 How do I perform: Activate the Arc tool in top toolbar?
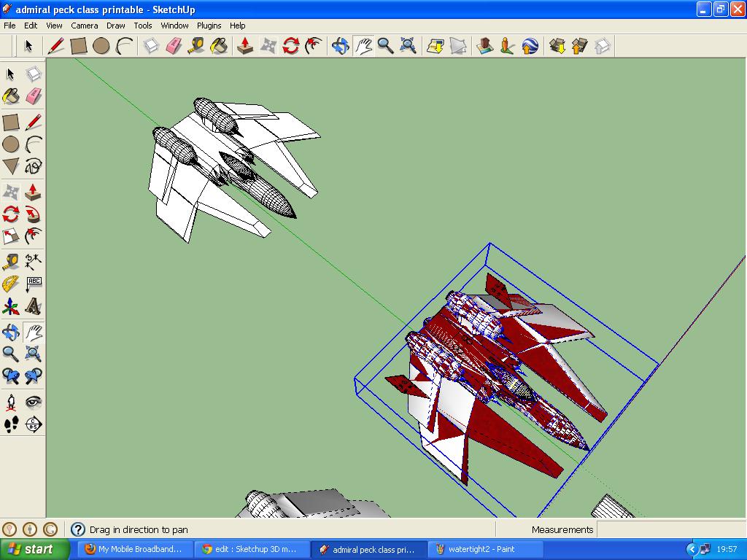[124, 46]
